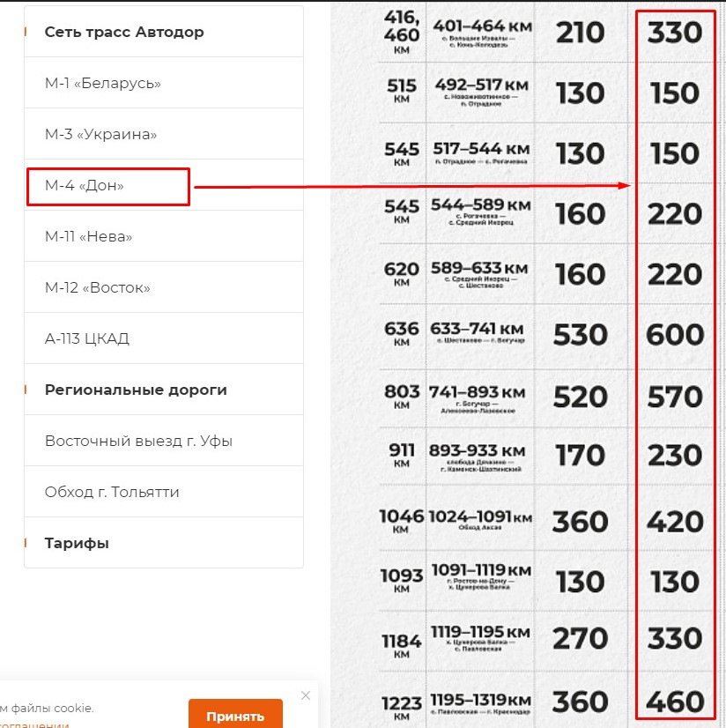Image resolution: width=726 pixels, height=728 pixels.
Task: Click the 1024–1091 км Обход Аксая row
Action: pyautogui.click(x=479, y=521)
